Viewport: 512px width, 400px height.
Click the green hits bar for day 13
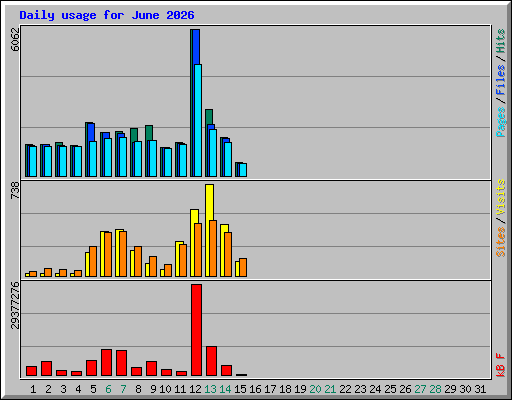pos(209,117)
